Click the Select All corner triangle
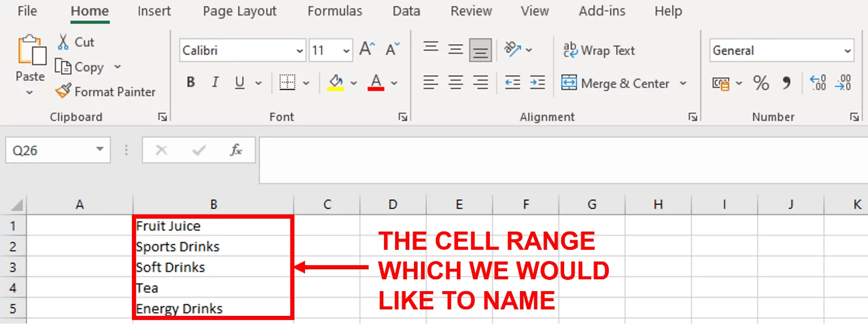Screen dimensions: 868x330 point(17,205)
